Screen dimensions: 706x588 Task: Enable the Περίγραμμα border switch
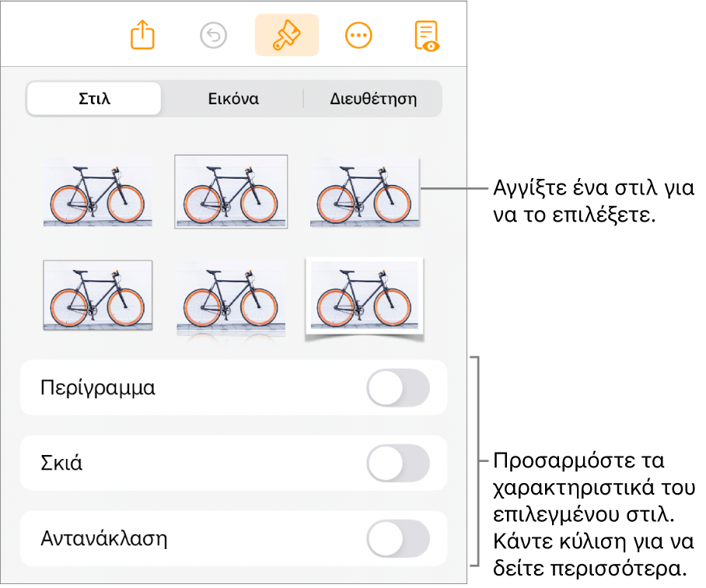tap(398, 387)
